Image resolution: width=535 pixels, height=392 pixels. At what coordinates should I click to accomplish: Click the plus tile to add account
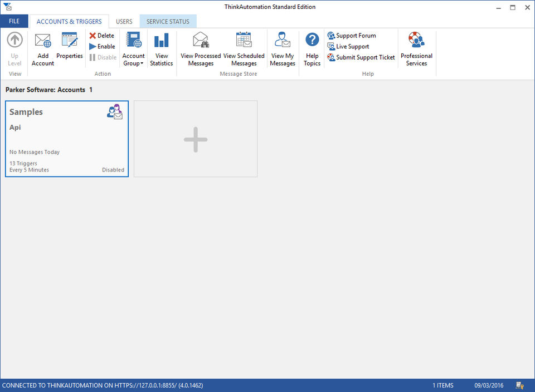(196, 139)
